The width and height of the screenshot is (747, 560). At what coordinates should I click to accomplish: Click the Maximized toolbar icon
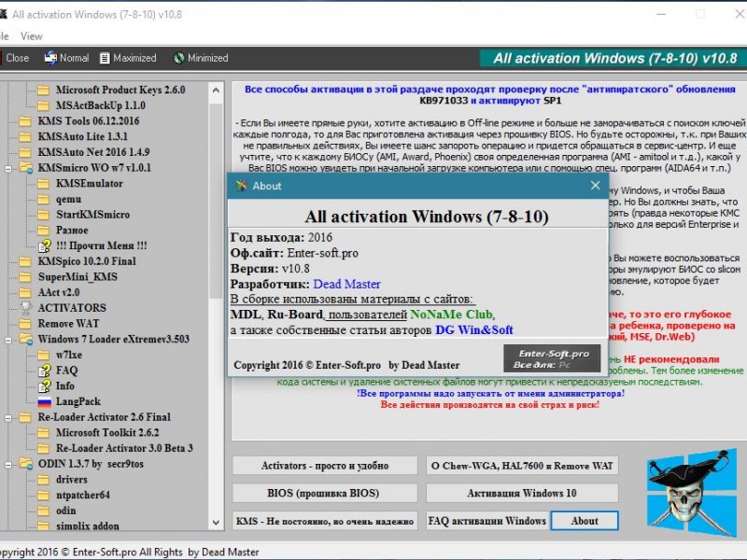[105, 58]
